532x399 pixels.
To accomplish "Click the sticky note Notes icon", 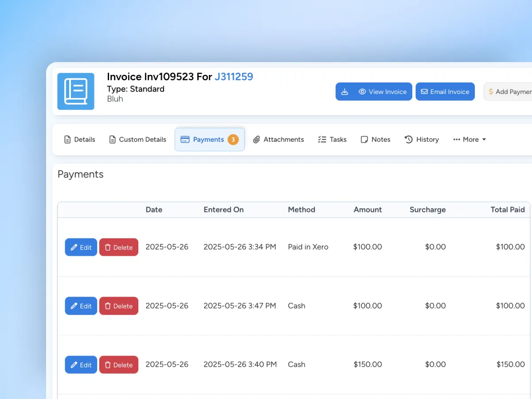I will [364, 140].
